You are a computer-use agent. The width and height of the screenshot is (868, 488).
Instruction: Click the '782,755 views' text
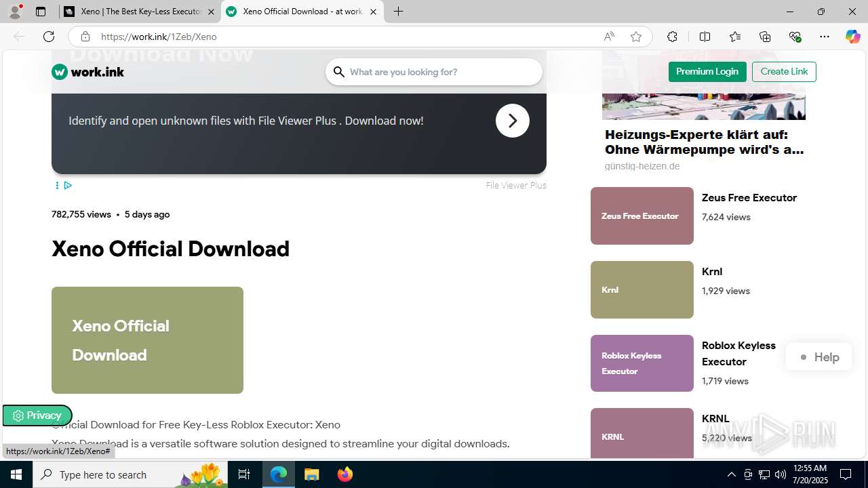point(81,214)
